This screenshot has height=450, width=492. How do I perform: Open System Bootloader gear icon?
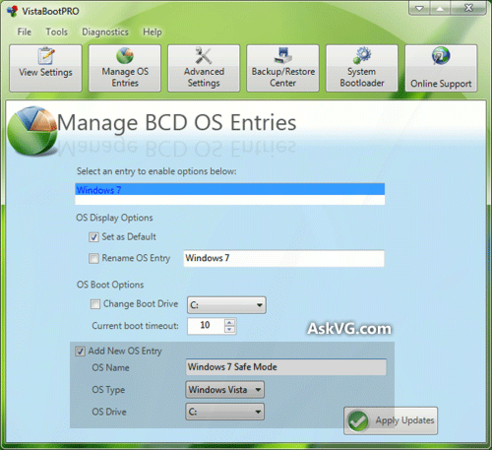[362, 55]
